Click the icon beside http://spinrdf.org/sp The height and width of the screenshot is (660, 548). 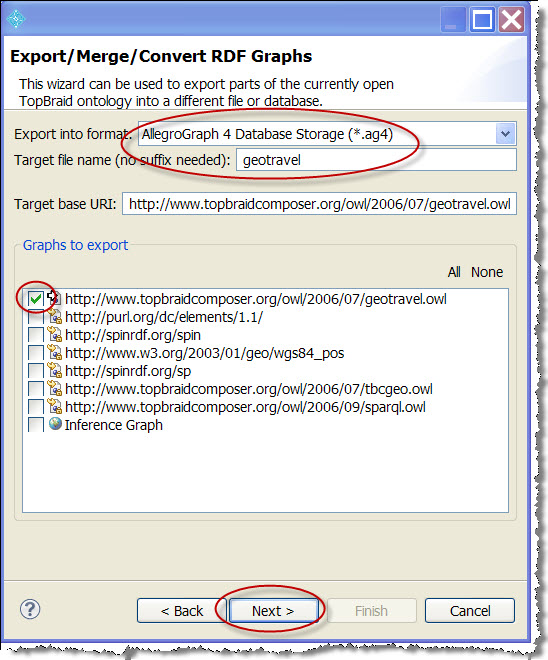[55, 370]
